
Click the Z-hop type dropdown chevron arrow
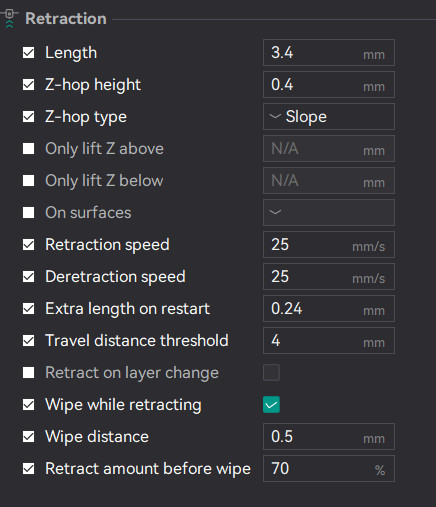point(275,117)
